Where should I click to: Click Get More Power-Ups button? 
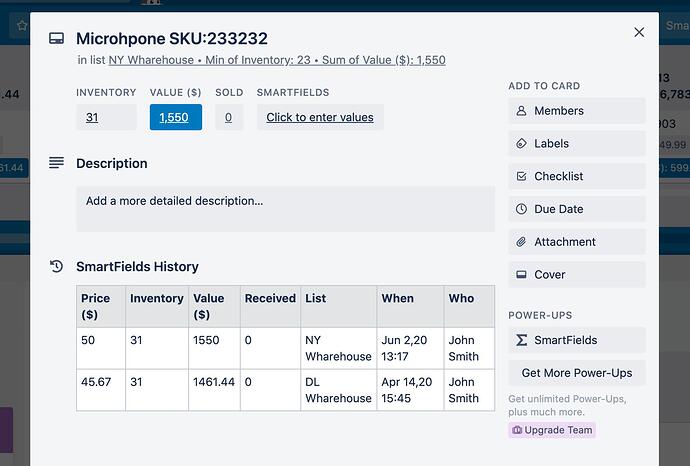click(x=577, y=373)
